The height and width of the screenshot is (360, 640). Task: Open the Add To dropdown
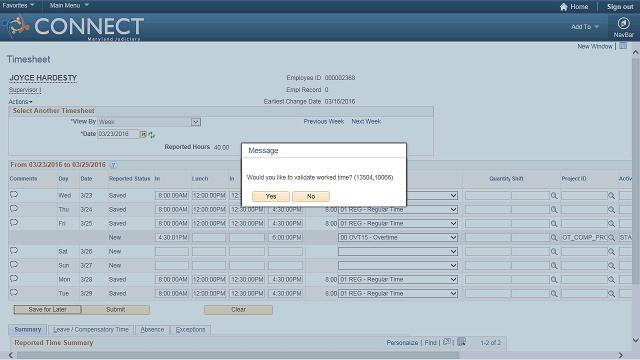coord(585,27)
